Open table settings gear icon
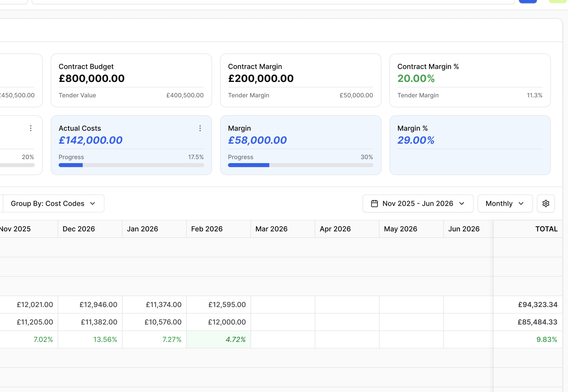The width and height of the screenshot is (568, 392). [x=546, y=203]
